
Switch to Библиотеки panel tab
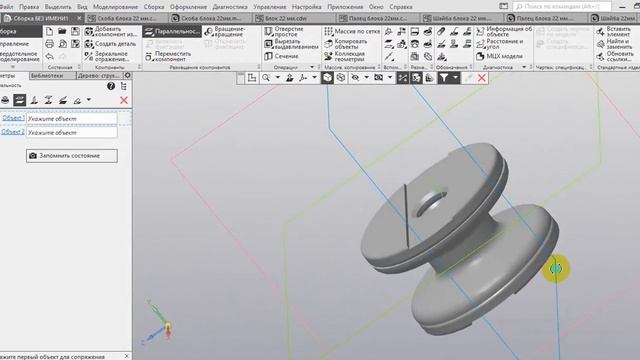(x=53, y=76)
